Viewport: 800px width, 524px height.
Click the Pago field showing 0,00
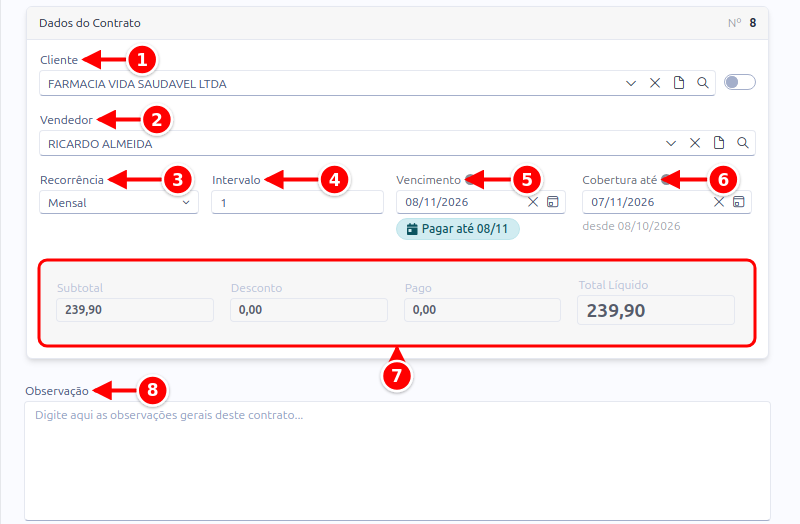pos(482,310)
